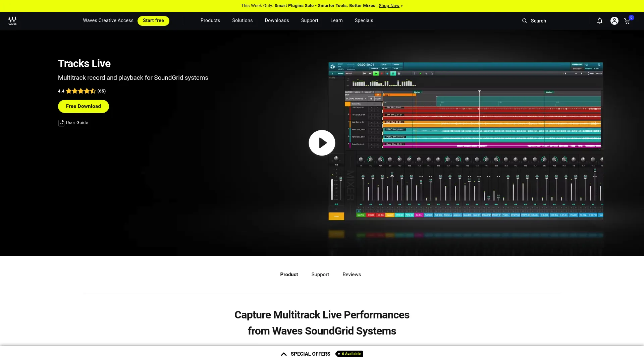Switch to the Support tab below the hero
644x362 pixels.
tap(320, 275)
